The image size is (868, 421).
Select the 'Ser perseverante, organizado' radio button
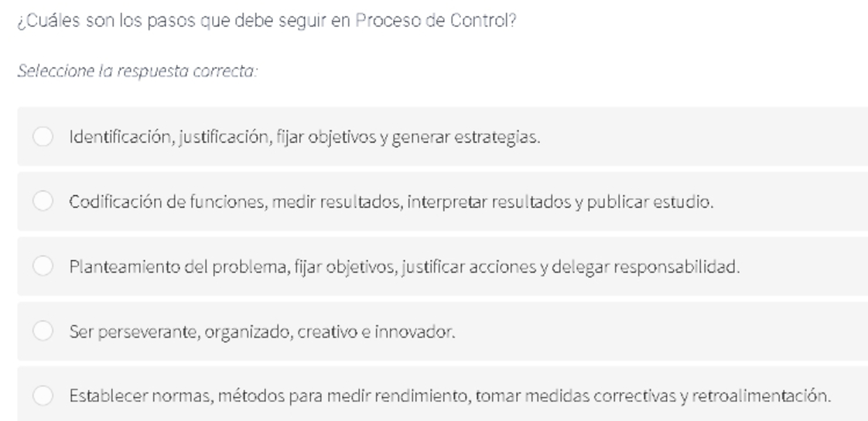click(43, 330)
